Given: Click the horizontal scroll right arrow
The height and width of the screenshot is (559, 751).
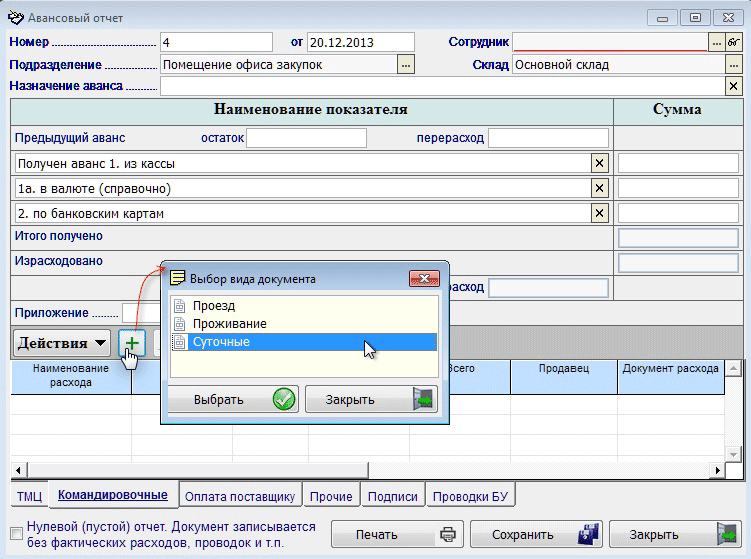Looking at the screenshot, I should click(717, 470).
